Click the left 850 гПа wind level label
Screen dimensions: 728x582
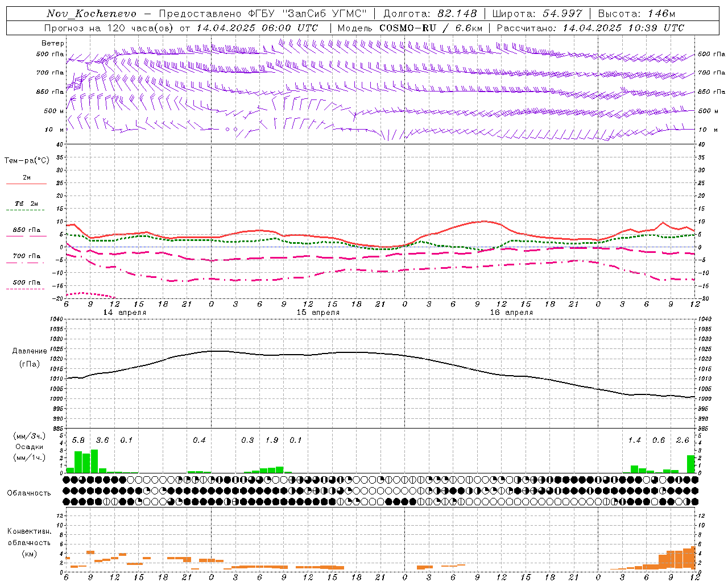pos(49,92)
